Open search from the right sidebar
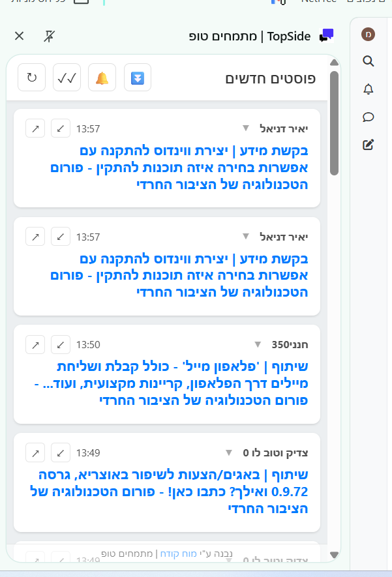Image resolution: width=392 pixels, height=577 pixels. [368, 61]
